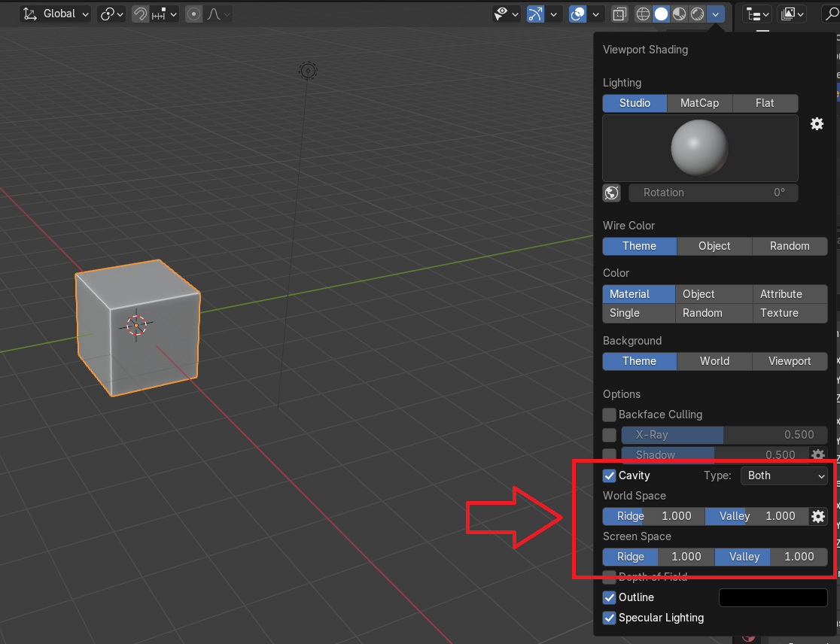This screenshot has height=644, width=840.
Task: Open the gizmo options dropdown arrow
Action: pos(553,14)
